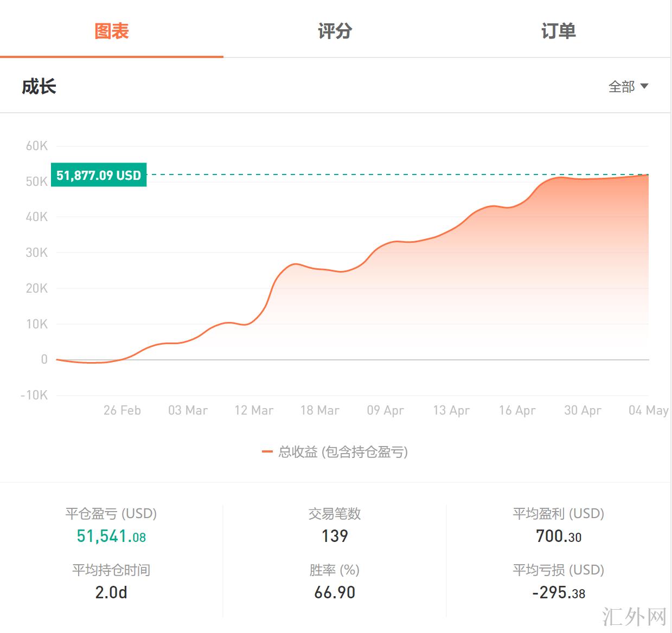
Task: Click the 04 May date on chart axis
Action: click(x=648, y=410)
